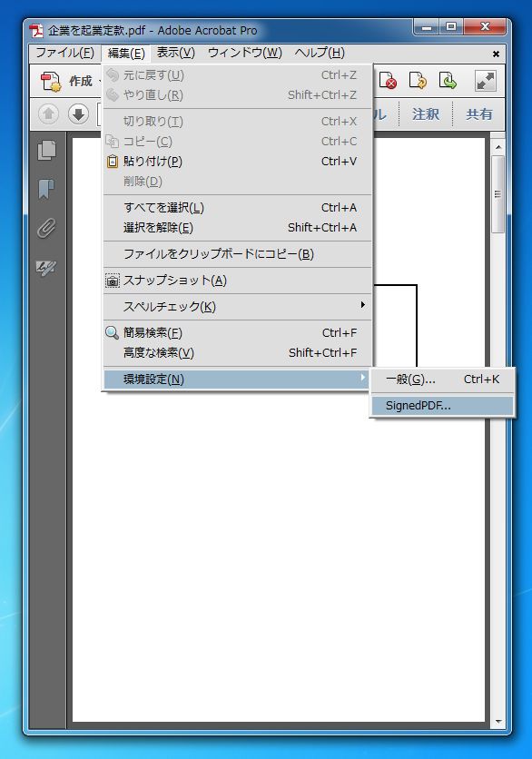Open the bookmarks panel icon
Screen dimensions: 532x759
click(x=46, y=189)
